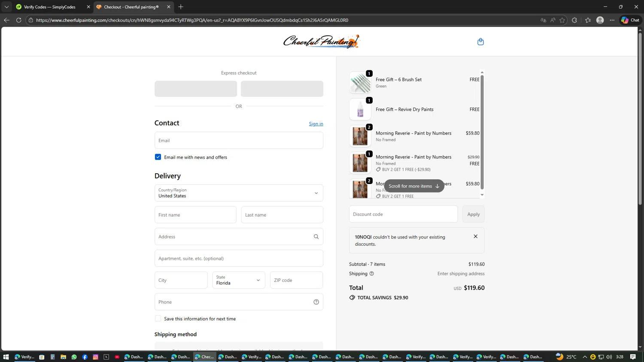Click the first express checkout button
The height and width of the screenshot is (362, 644).
pos(196,89)
